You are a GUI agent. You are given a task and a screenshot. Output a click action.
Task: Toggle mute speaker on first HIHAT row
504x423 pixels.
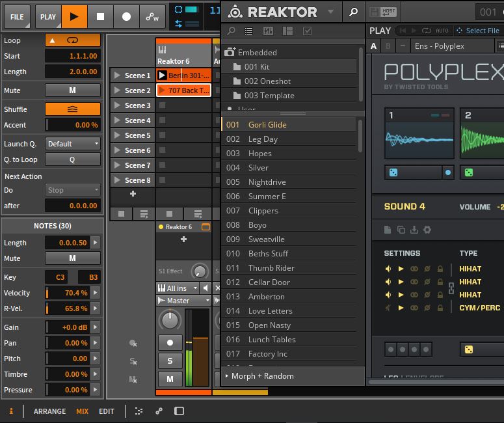(x=388, y=269)
